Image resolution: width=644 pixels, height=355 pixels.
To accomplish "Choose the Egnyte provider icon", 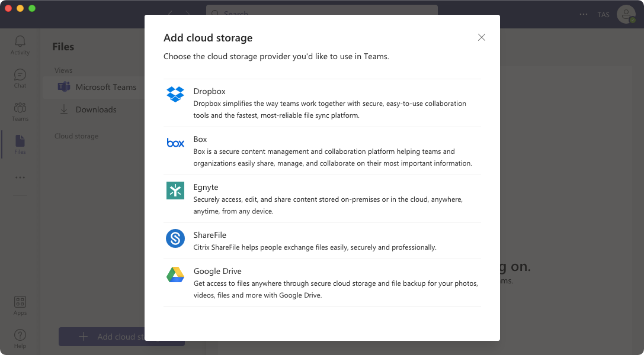I will click(x=175, y=191).
